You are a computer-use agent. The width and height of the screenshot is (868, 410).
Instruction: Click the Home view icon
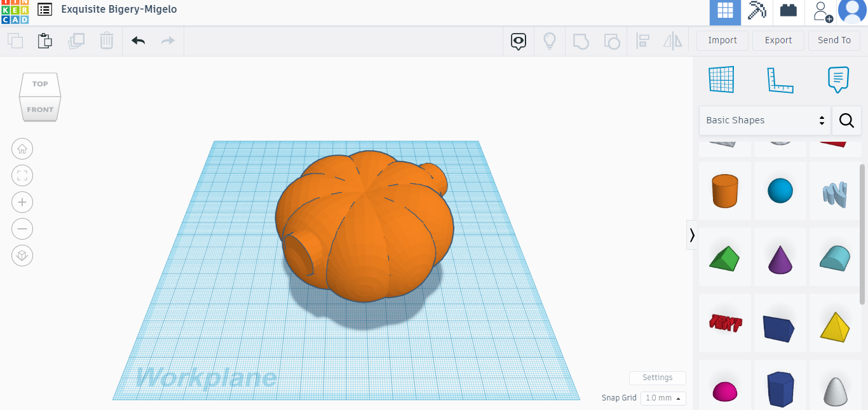(22, 149)
